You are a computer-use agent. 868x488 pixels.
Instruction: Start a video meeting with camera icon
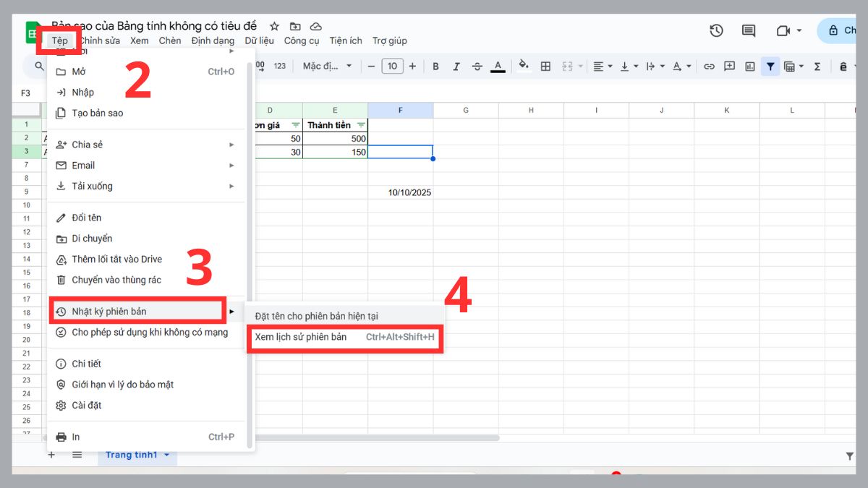tap(783, 30)
